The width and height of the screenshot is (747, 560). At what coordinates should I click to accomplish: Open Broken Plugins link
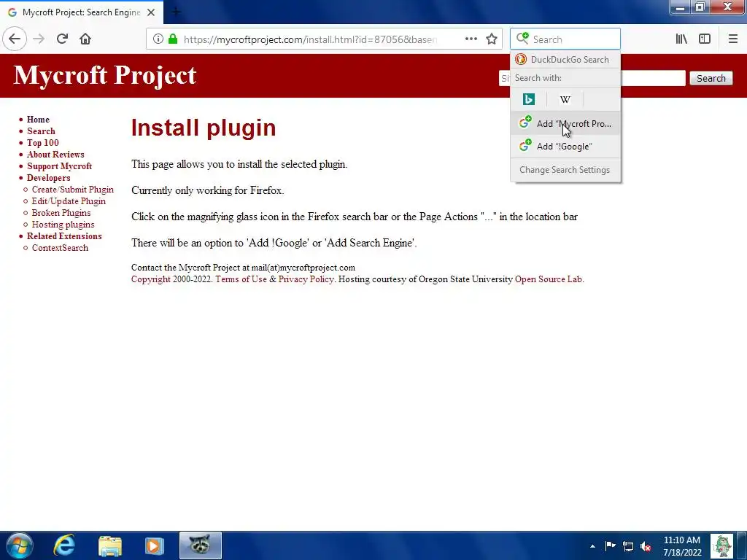(x=61, y=213)
